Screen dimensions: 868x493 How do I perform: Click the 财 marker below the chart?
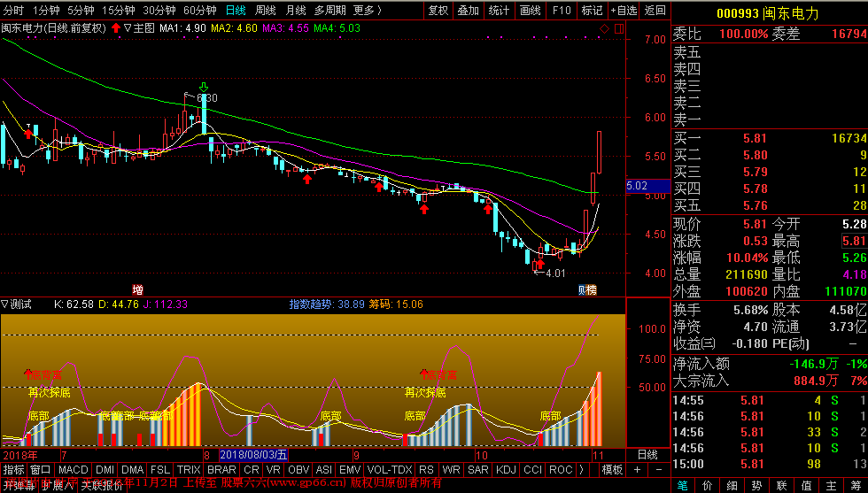click(583, 290)
